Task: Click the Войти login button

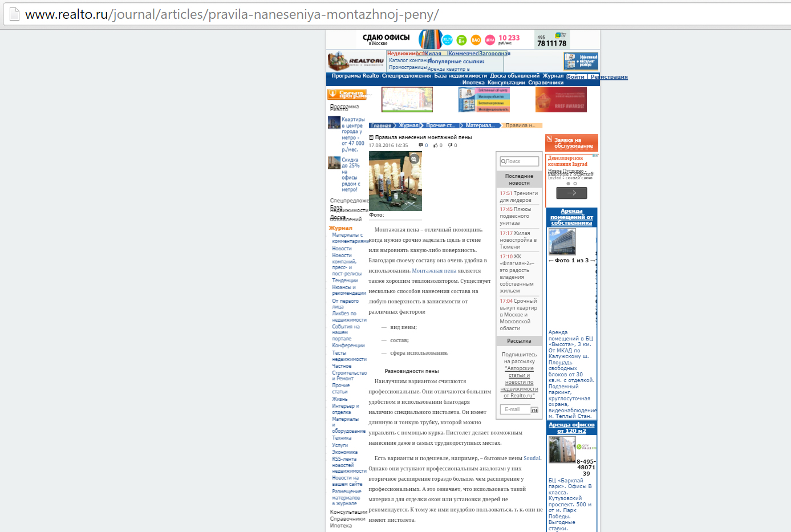Action: point(576,76)
